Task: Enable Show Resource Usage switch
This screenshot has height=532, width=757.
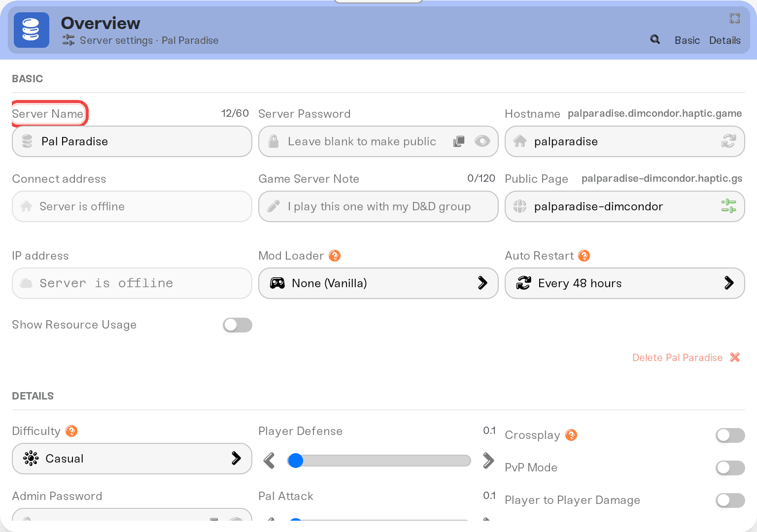Action: [238, 325]
